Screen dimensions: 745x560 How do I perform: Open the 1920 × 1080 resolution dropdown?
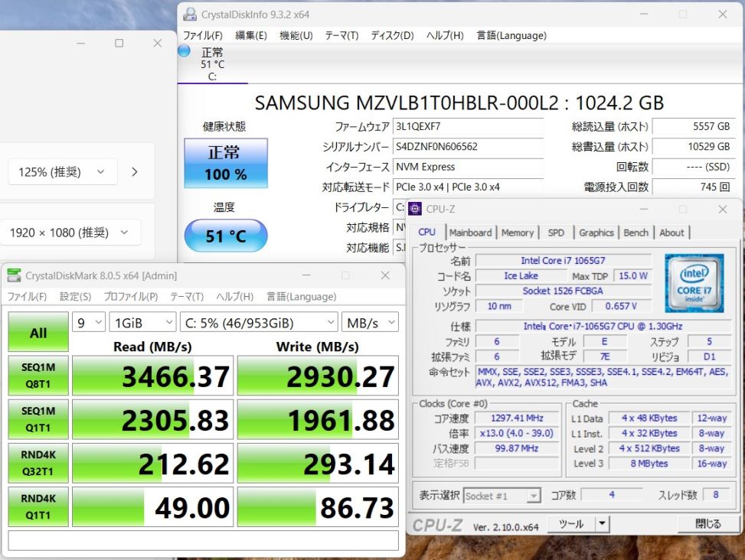click(70, 233)
